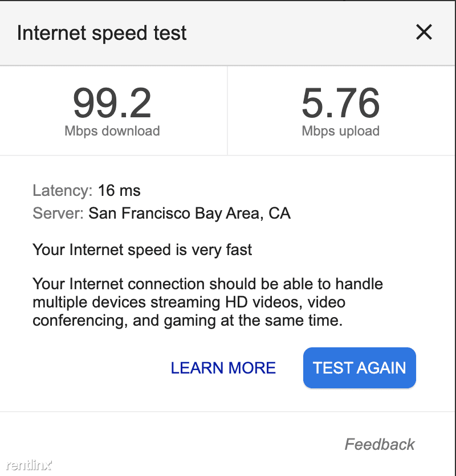
Task: Click the "Server:" label
Action: point(58,214)
